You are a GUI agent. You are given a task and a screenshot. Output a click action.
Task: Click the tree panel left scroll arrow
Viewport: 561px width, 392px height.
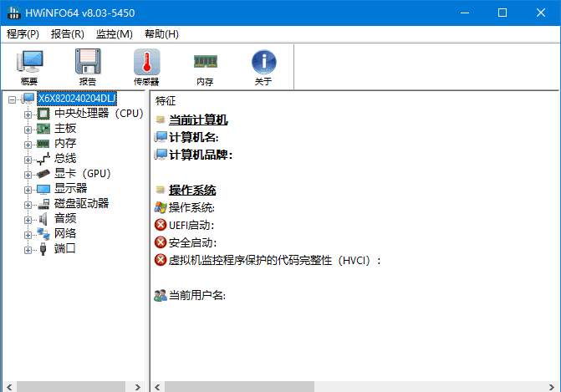point(9,387)
